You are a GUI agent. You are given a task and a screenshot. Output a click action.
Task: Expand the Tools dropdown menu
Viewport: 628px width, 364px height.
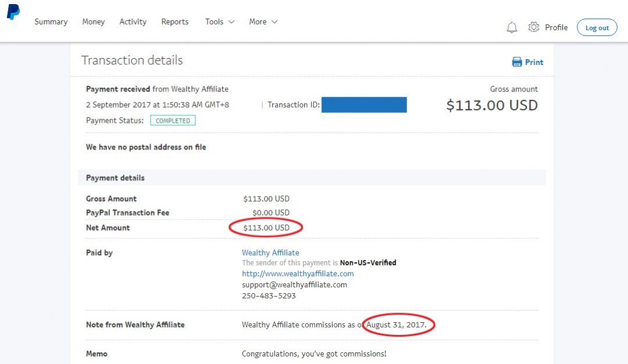click(x=219, y=22)
